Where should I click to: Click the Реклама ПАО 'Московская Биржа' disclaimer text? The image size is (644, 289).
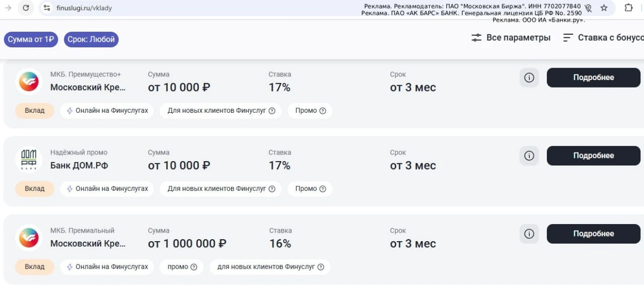point(472,7)
